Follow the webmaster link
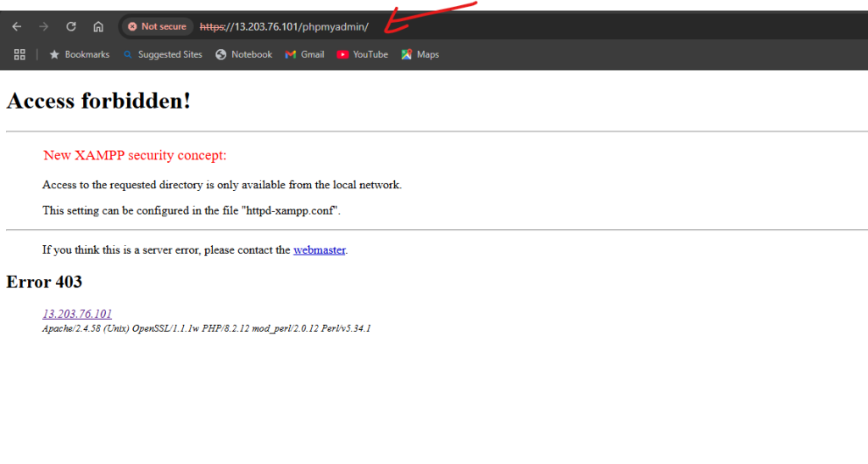 (x=319, y=250)
